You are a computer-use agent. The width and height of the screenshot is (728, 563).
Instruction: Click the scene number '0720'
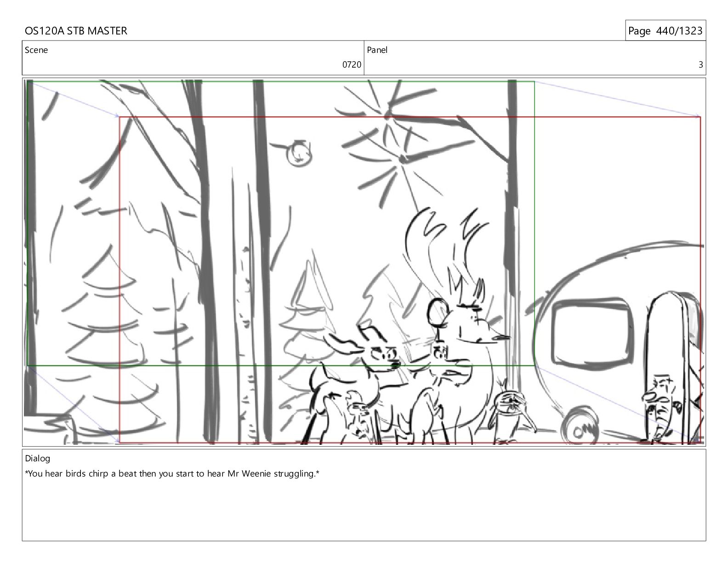[x=352, y=65]
